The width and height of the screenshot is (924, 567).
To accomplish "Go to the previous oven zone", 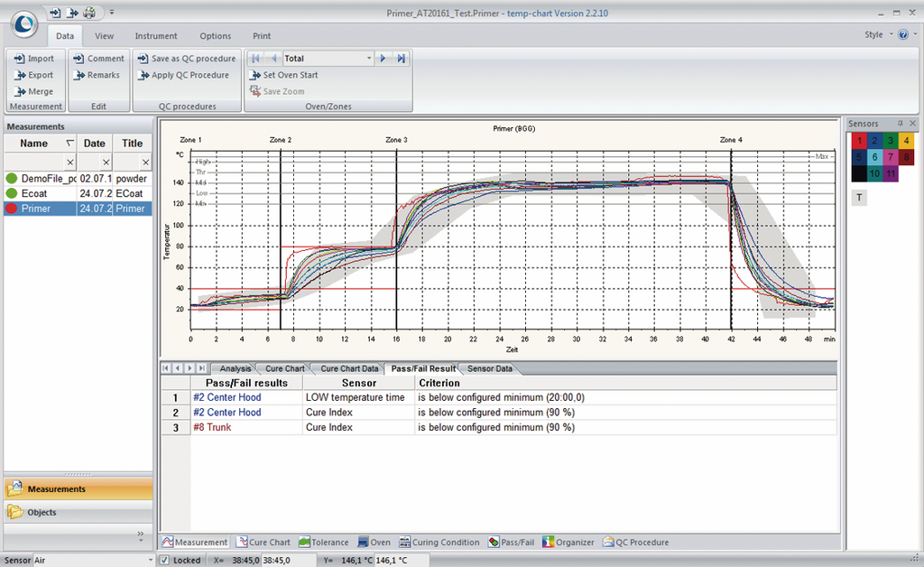I will click(x=273, y=59).
